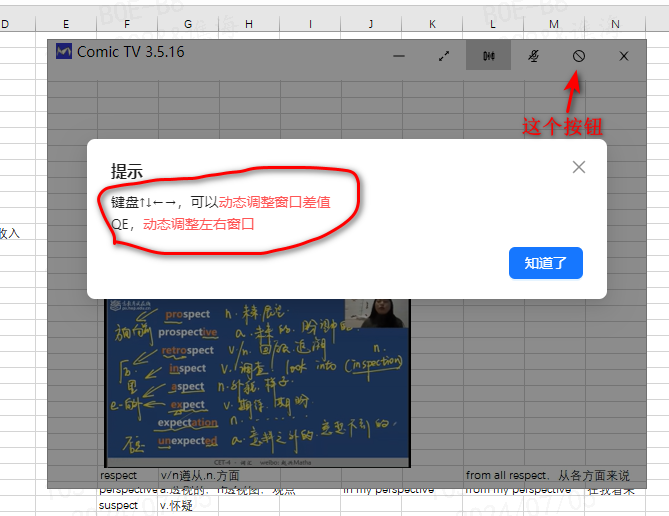The width and height of the screenshot is (669, 516).
Task: Select column H header in spreadsheet
Action: 249,24
